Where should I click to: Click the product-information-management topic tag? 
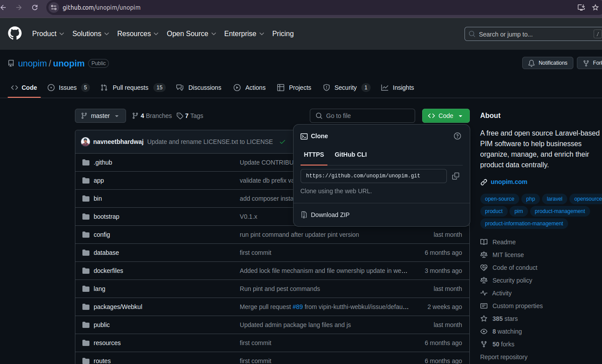(x=524, y=224)
